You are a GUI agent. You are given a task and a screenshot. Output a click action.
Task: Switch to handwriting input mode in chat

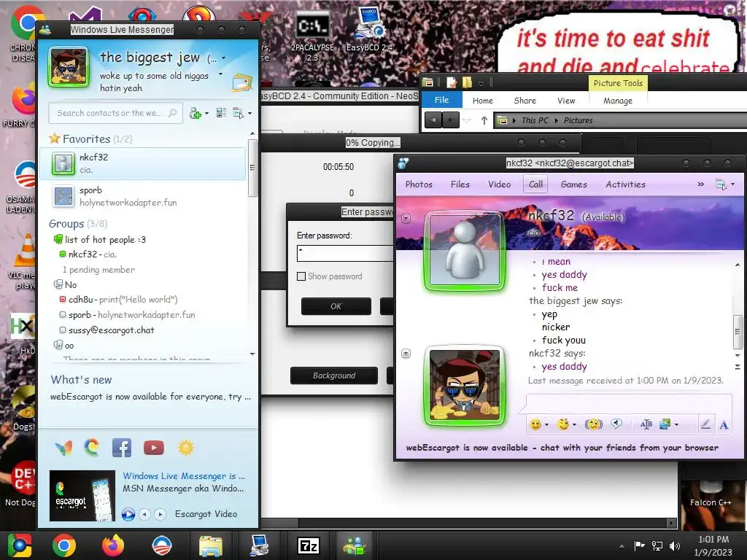[705, 424]
